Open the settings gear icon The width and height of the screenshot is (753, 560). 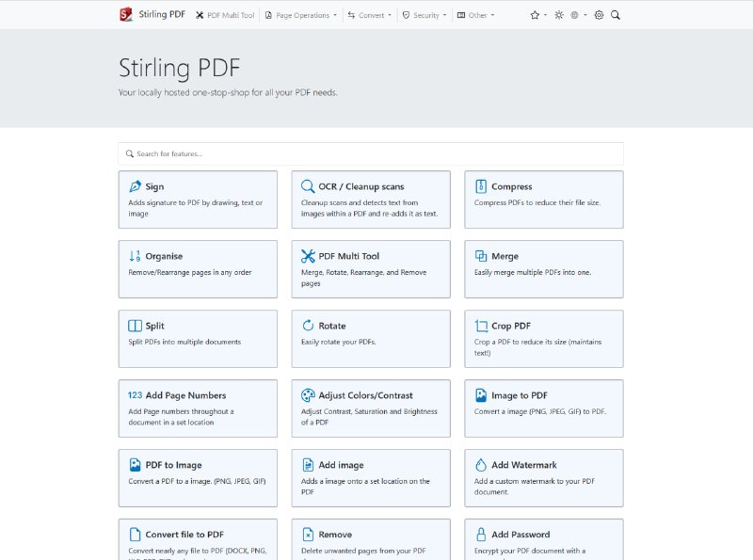tap(597, 14)
